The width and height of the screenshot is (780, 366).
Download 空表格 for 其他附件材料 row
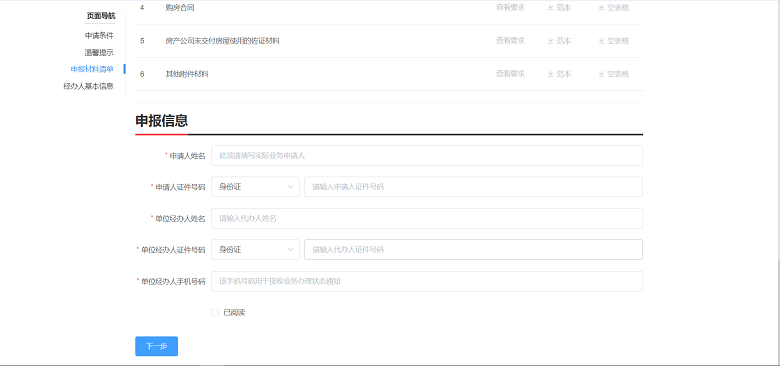click(613, 74)
